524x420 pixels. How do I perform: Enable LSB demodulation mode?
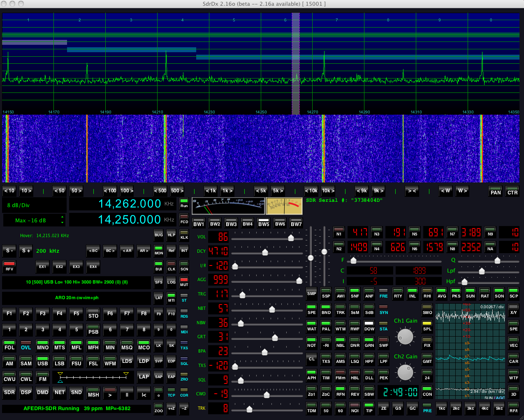coord(60,361)
